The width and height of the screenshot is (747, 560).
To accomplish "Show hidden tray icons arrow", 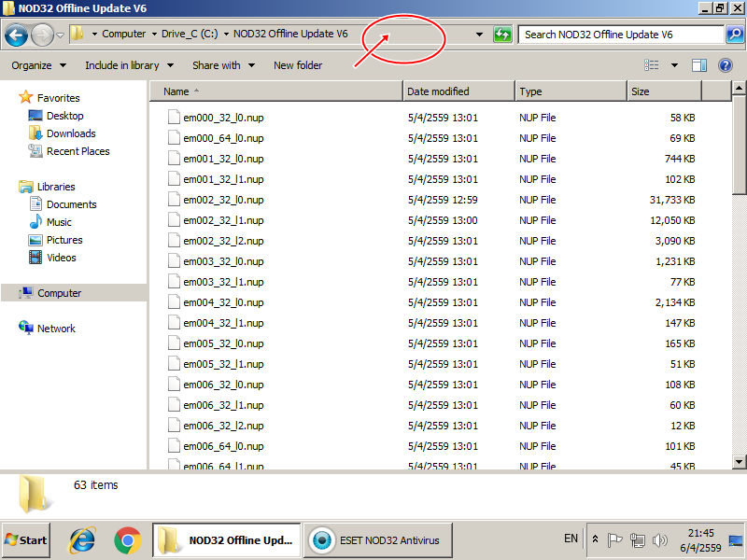I will [x=595, y=539].
